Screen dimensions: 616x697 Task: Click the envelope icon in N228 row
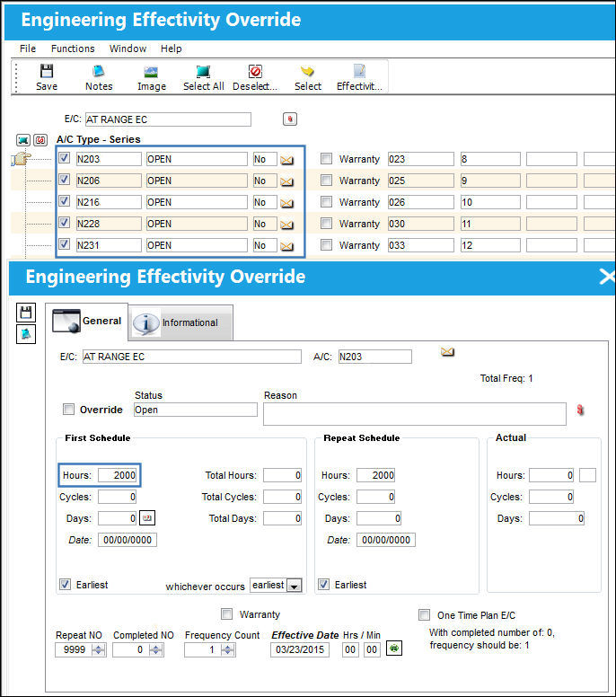click(286, 225)
